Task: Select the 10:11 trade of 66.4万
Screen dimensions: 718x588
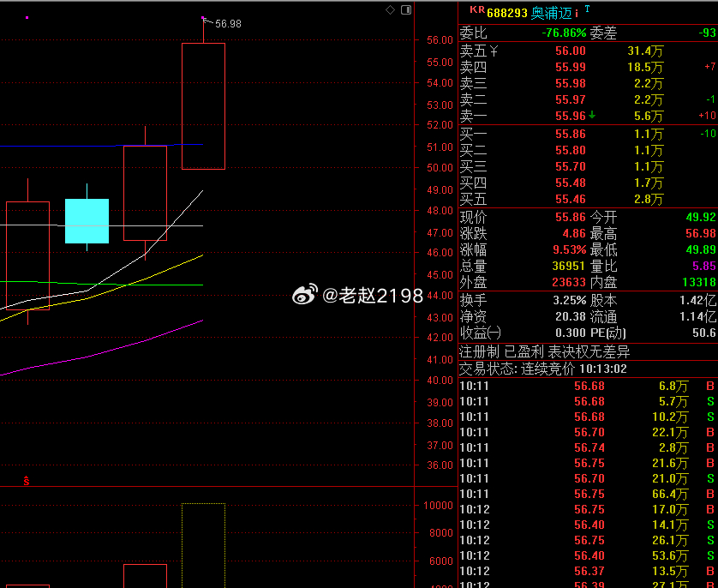Action: pos(588,494)
